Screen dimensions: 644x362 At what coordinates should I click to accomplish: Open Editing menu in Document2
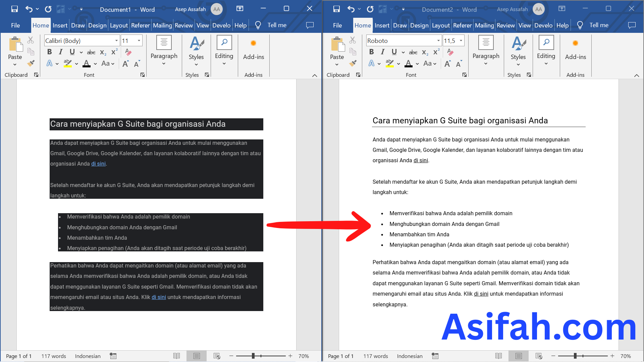(546, 51)
